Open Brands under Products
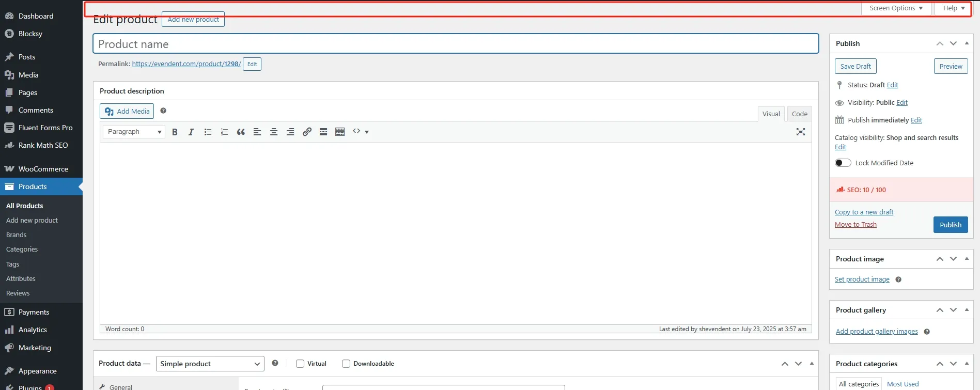This screenshot has height=390, width=980. [x=17, y=235]
